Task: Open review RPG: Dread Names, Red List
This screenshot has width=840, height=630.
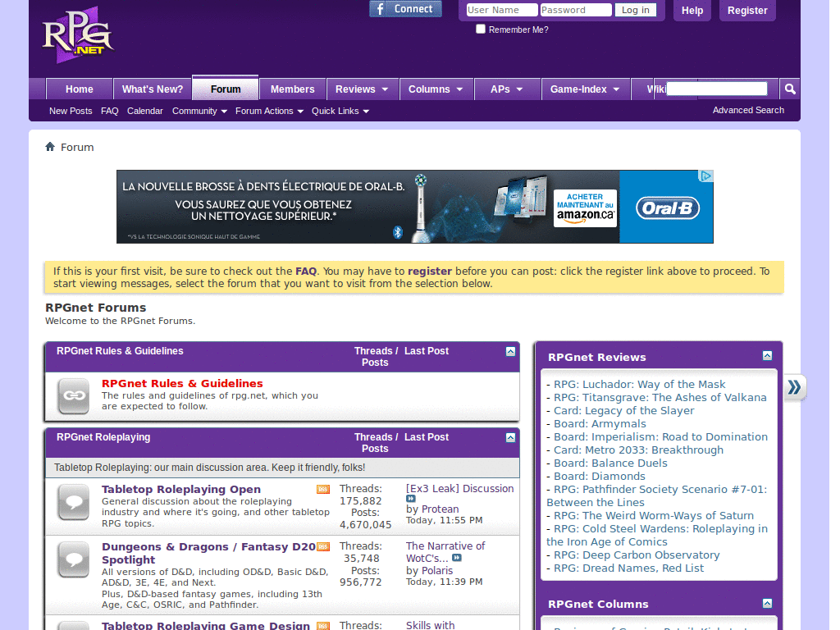Action: 628,568
